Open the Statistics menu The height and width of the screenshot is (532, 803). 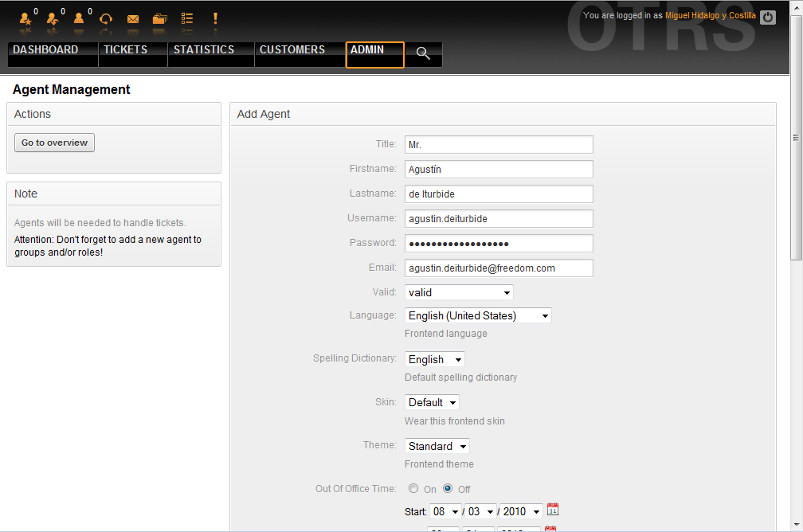coord(204,50)
